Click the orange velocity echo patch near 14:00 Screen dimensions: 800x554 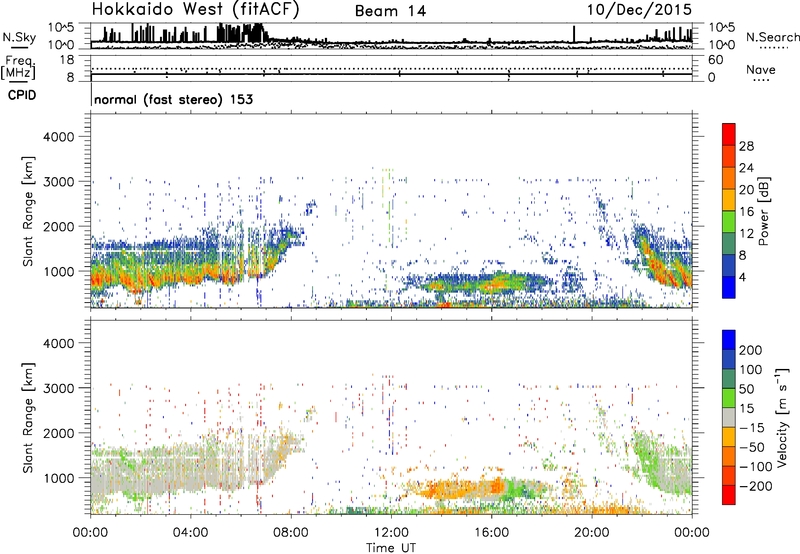(x=446, y=489)
